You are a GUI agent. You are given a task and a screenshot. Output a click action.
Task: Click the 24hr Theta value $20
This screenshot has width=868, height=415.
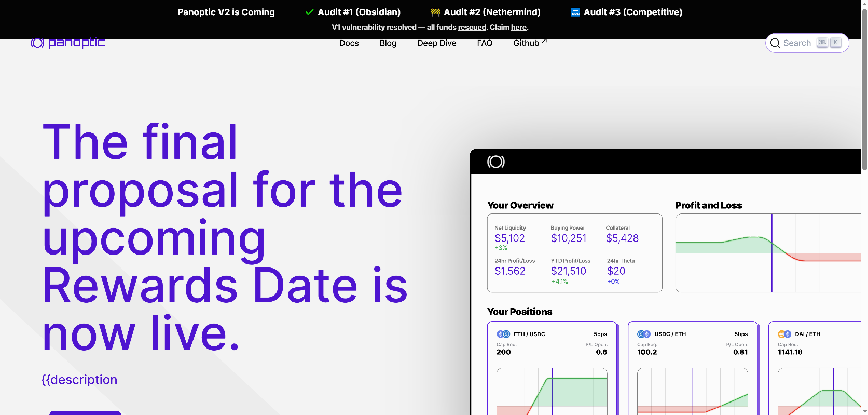pos(616,271)
